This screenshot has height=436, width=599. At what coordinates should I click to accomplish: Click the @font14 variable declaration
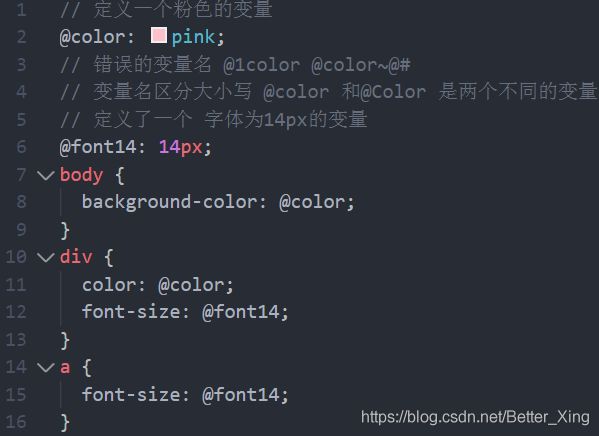tap(98, 147)
